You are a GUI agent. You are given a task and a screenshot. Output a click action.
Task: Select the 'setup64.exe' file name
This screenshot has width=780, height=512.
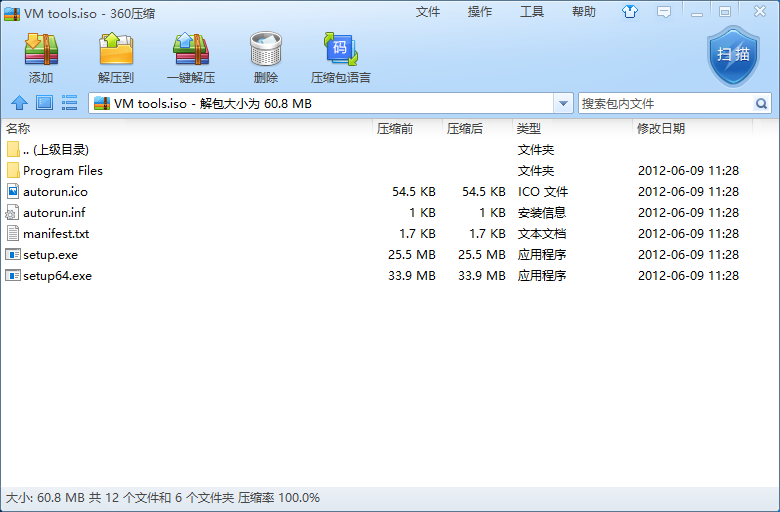(57, 276)
